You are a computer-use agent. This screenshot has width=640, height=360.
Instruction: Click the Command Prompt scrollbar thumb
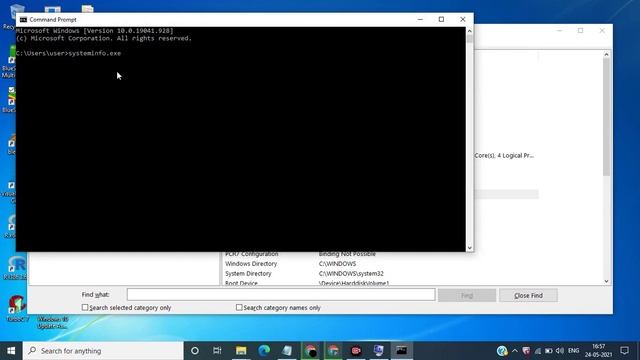(469, 39)
